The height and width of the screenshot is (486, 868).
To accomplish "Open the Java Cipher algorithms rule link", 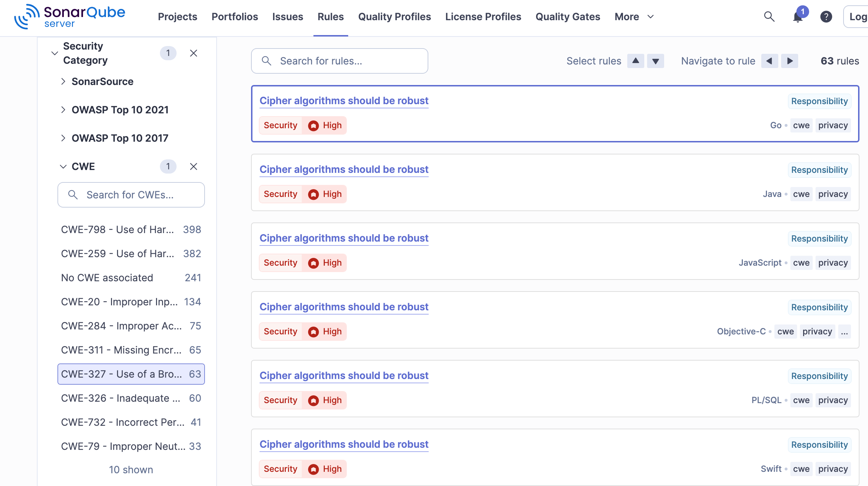I will click(x=344, y=169).
